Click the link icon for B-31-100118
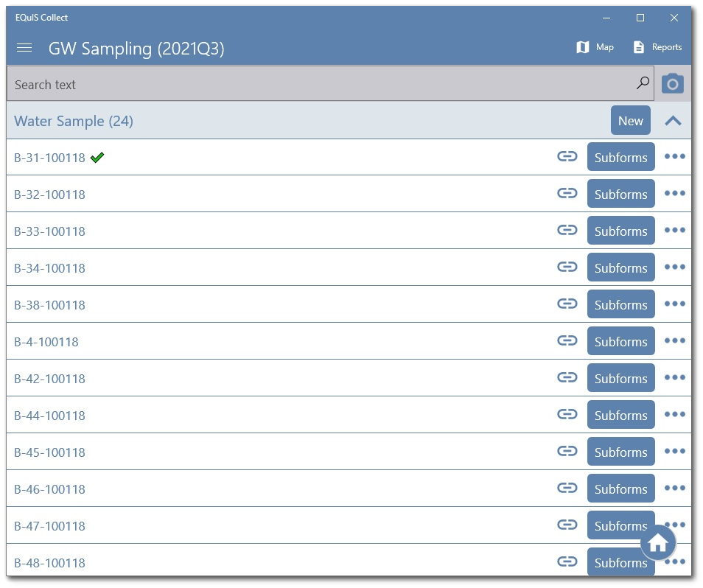Viewport: 703px width, 588px height. coord(567,156)
